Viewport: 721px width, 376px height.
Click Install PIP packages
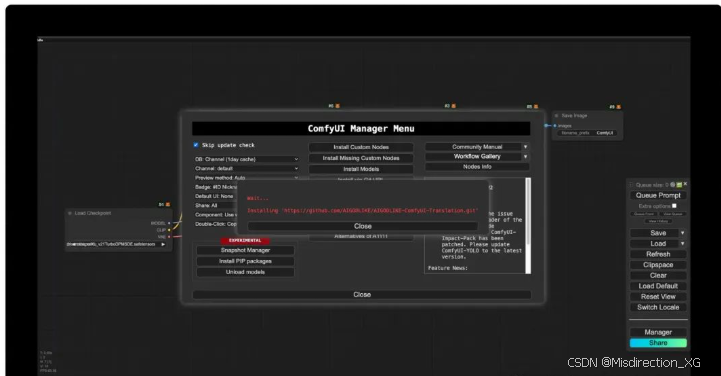coord(245,261)
